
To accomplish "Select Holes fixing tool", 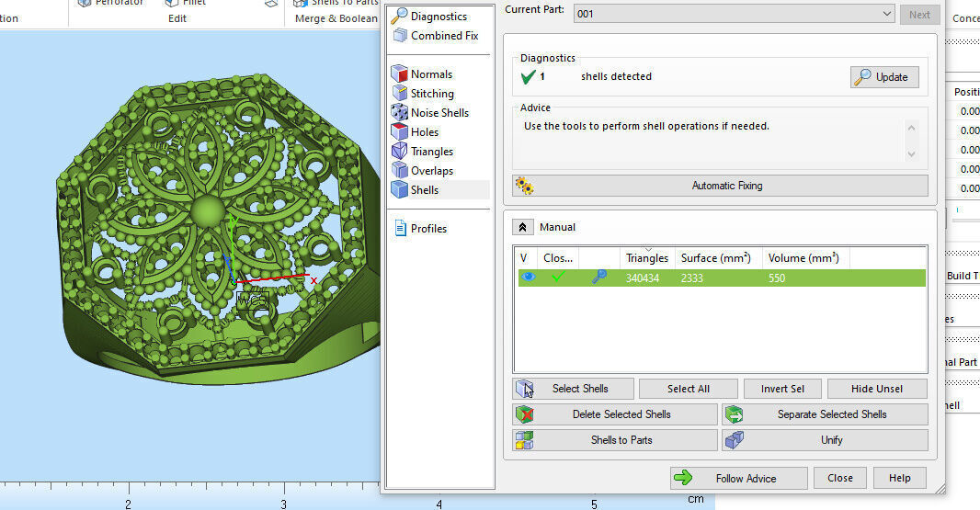I will 416,132.
